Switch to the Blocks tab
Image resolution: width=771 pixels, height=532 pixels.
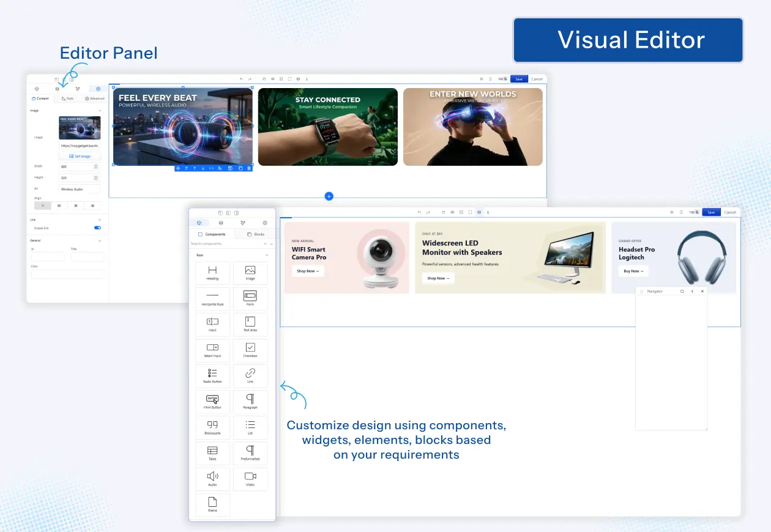pyautogui.click(x=255, y=234)
